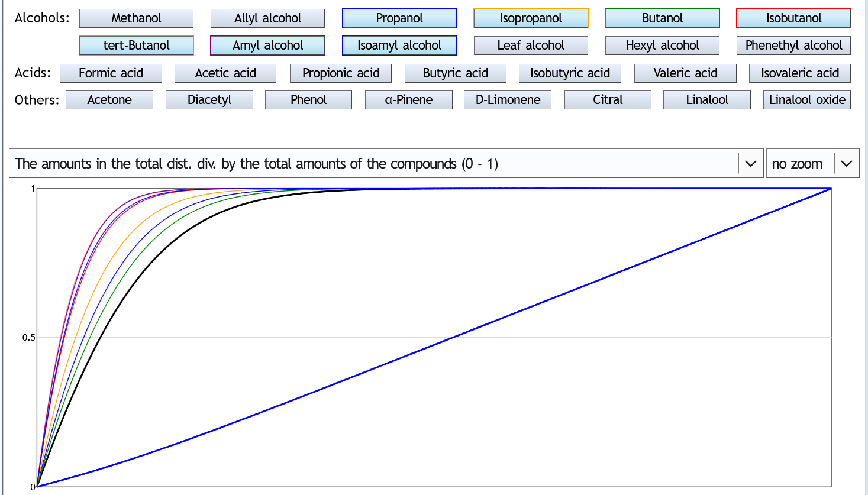Show Isobutyric acid curve
Viewport: 868px width, 495px height.
(x=570, y=73)
